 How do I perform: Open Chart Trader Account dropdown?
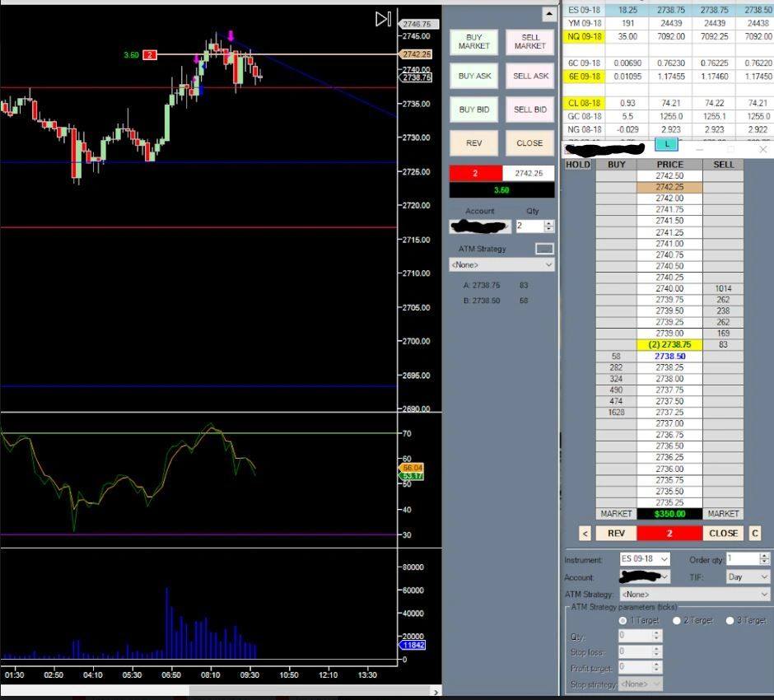[x=480, y=226]
